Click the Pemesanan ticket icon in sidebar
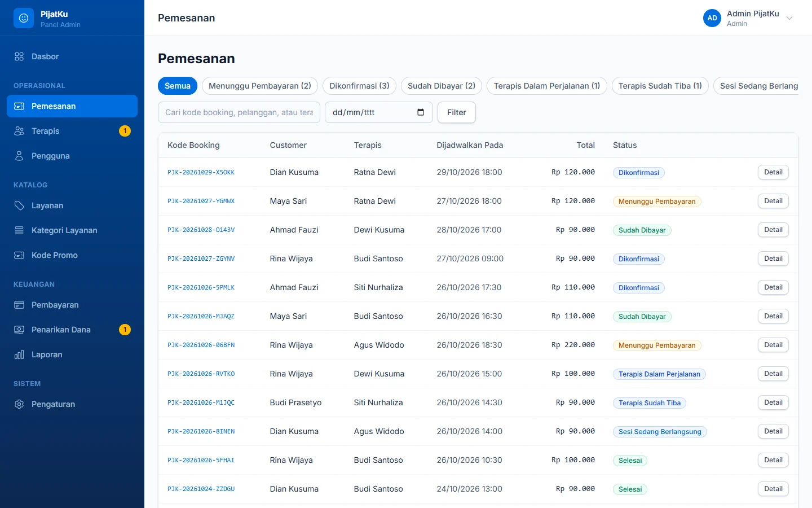The width and height of the screenshot is (812, 508). [19, 106]
